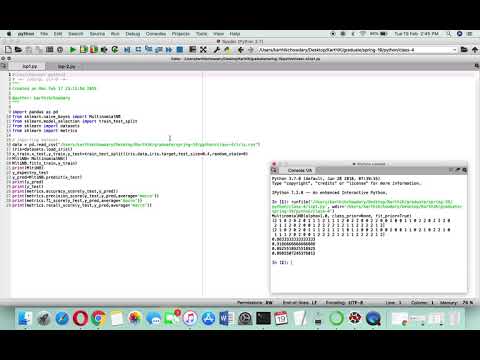The width and height of the screenshot is (480, 360).
Task: Click the Memory usage status entry
Action: click(x=457, y=302)
